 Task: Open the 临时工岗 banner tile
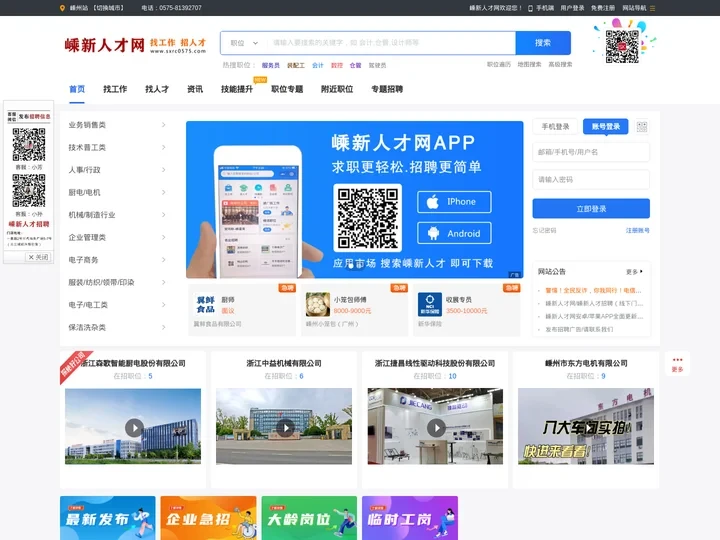[x=410, y=518]
